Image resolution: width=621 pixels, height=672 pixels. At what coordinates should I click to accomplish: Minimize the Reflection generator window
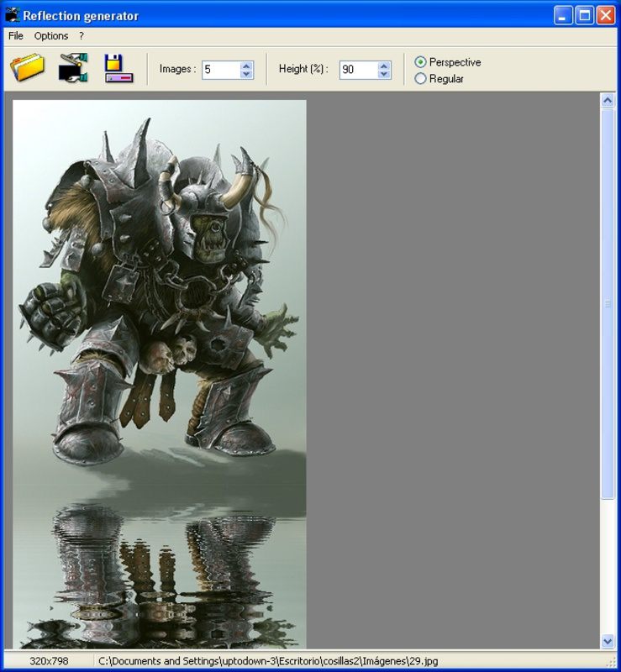[x=563, y=16]
